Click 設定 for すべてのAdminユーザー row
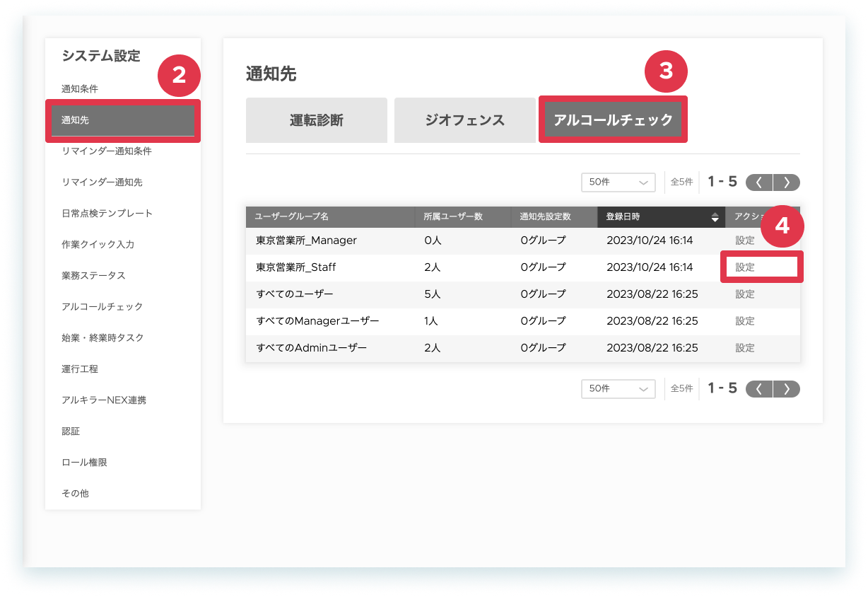Screen dimensions: 868x597 coord(745,348)
